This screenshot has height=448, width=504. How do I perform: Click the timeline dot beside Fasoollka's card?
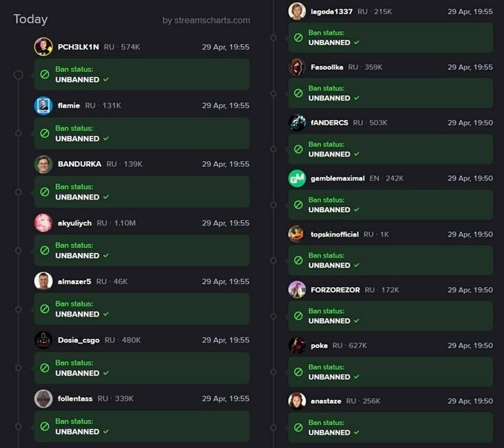[x=273, y=93]
